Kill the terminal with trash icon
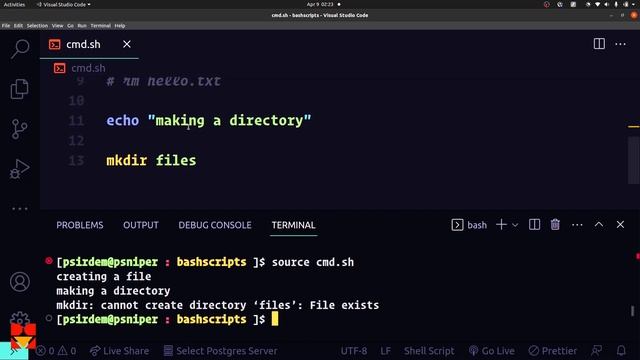 pyautogui.click(x=555, y=224)
